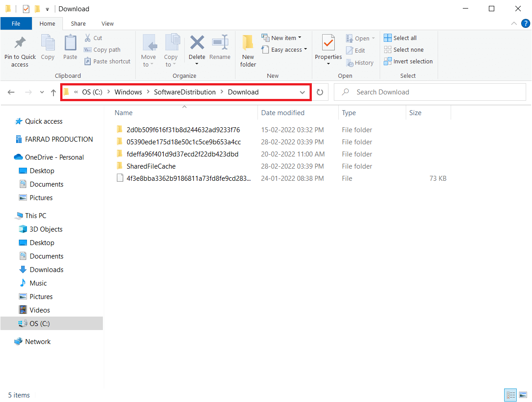The width and height of the screenshot is (532, 402).
Task: Click Select all
Action: 400,38
